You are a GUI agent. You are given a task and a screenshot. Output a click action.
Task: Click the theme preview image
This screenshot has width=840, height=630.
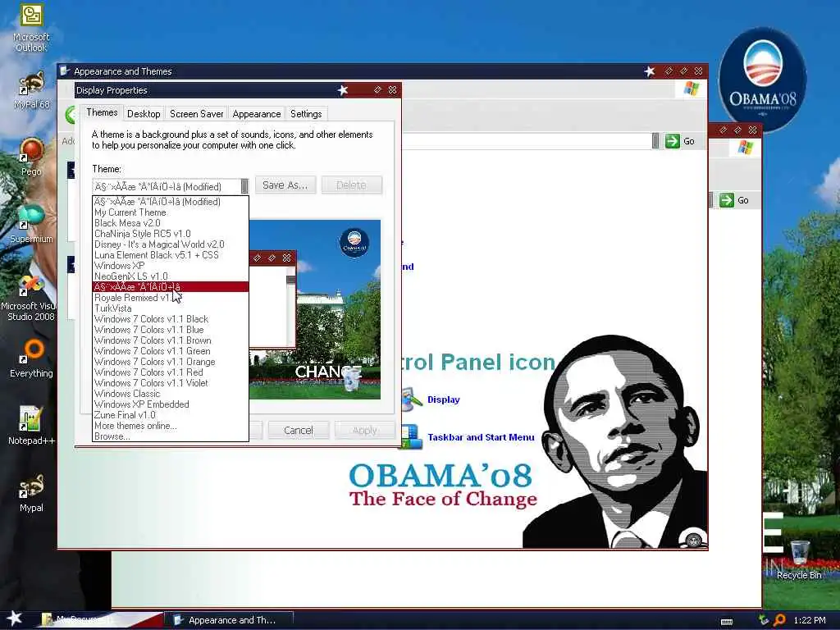click(315, 309)
